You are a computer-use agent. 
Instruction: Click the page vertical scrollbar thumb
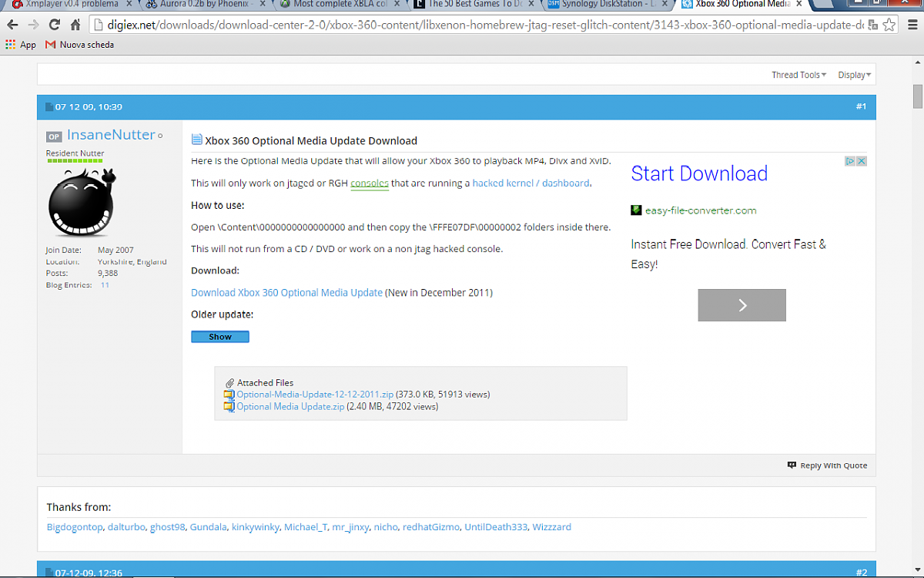coord(917,97)
